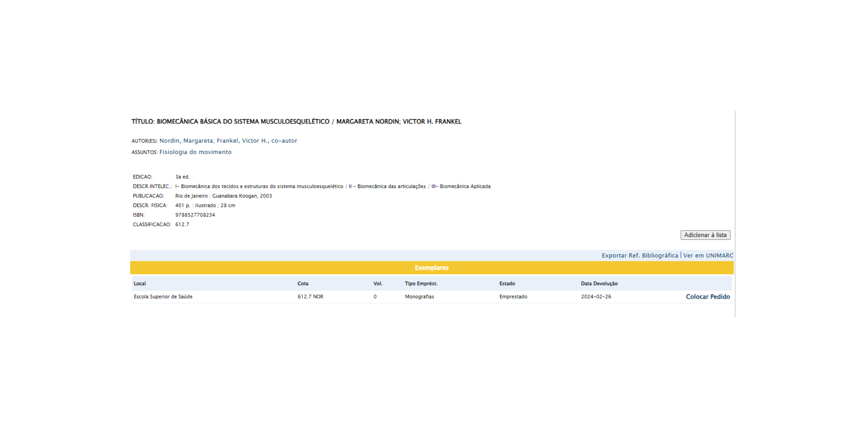Click the Cota column header
This screenshot has width=868, height=434.
(303, 283)
